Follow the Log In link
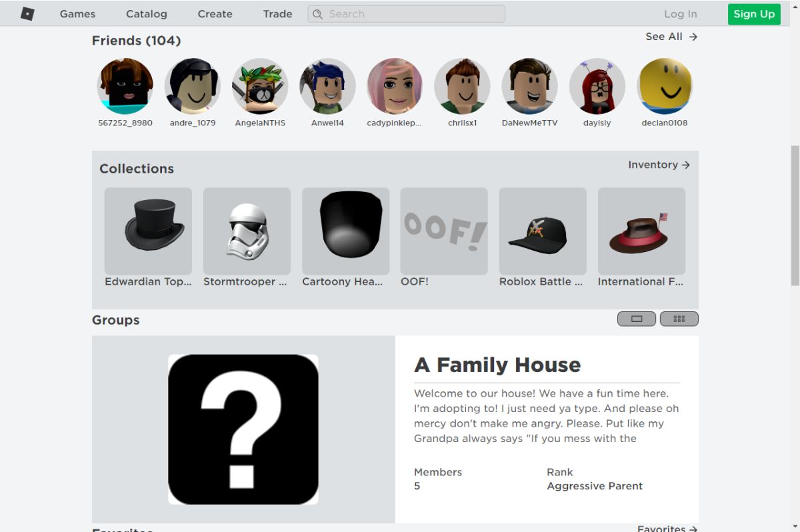The width and height of the screenshot is (800, 532). [681, 13]
